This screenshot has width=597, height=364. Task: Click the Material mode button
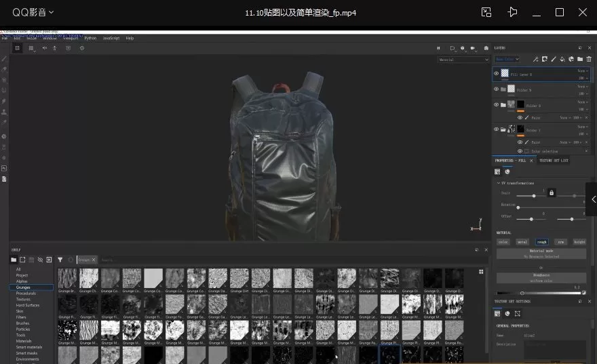tap(541, 251)
